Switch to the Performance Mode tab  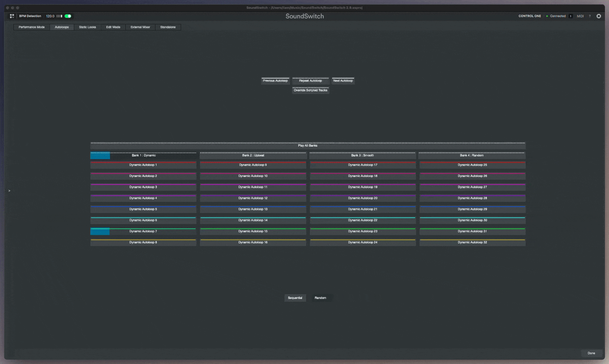pyautogui.click(x=32, y=27)
